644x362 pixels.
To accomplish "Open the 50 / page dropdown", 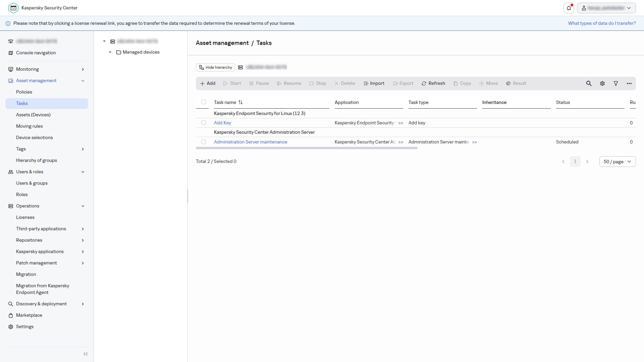I will (x=617, y=162).
